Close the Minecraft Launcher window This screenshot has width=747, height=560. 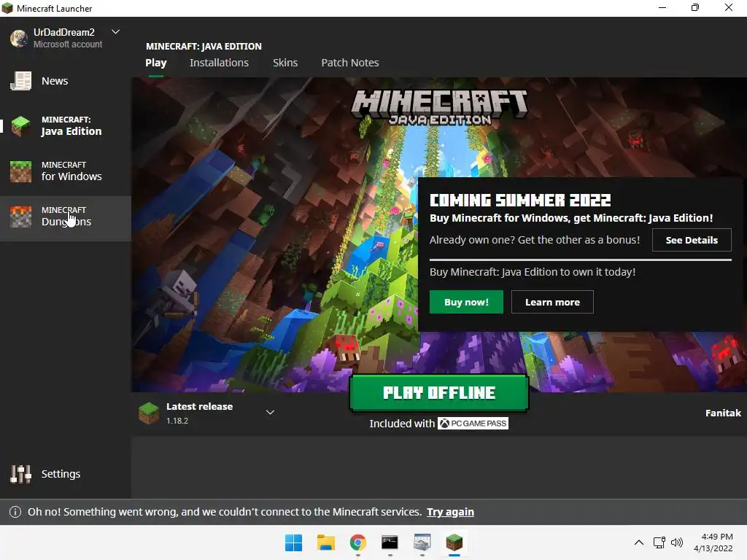(729, 7)
